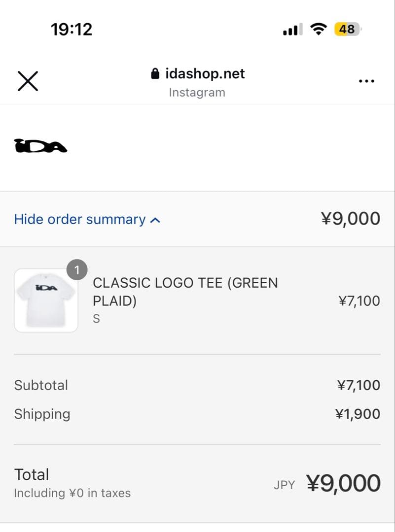Tap the time display showing 19:12
The width and height of the screenshot is (395, 532).
point(72,29)
